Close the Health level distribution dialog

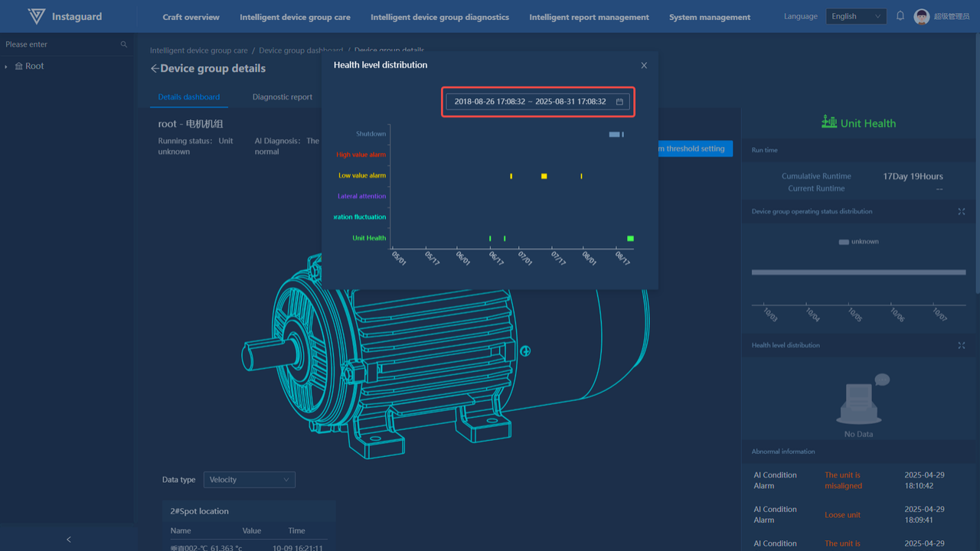click(644, 66)
